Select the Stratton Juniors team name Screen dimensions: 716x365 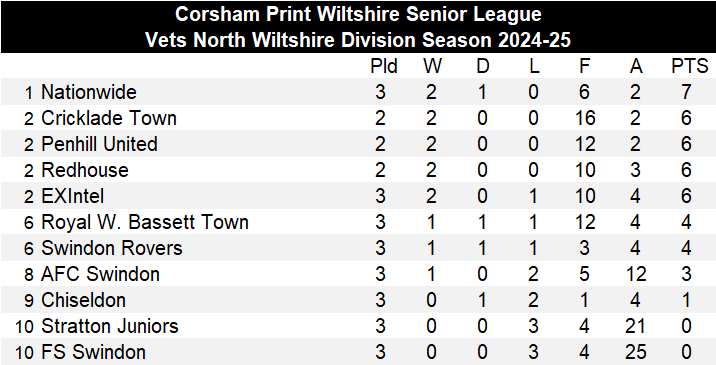pos(110,327)
